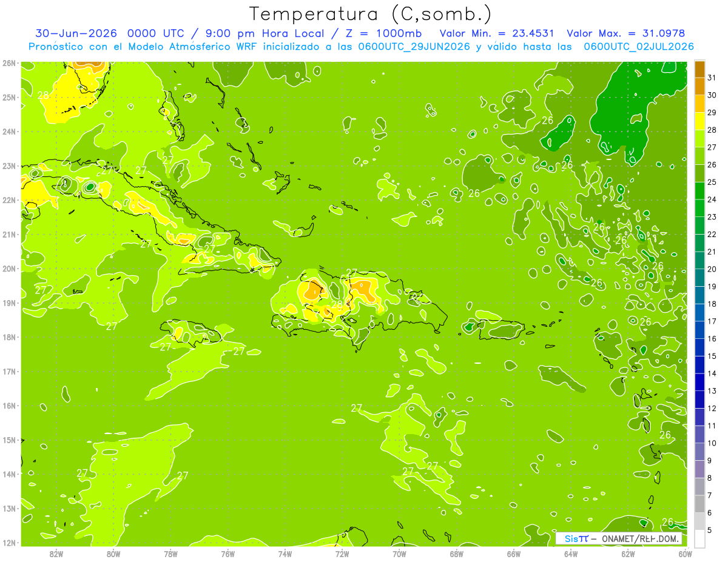Pick the legend swatch between 24 and 25
This screenshot has width=728, height=562.
tap(699, 190)
